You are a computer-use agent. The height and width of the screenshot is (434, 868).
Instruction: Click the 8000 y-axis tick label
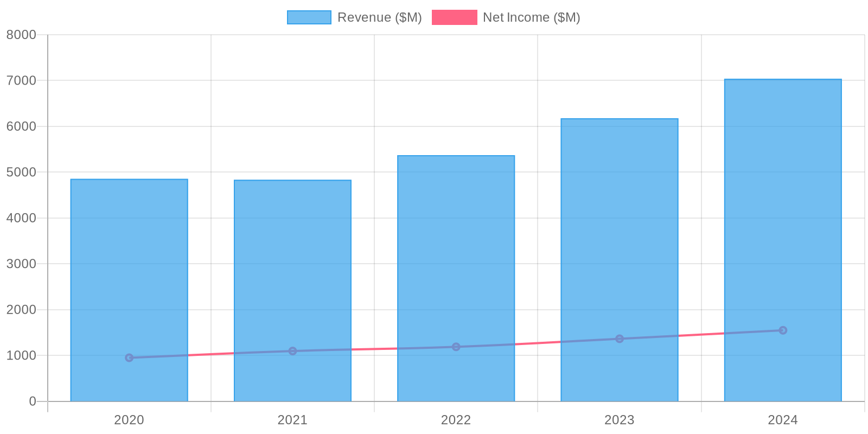(21, 35)
